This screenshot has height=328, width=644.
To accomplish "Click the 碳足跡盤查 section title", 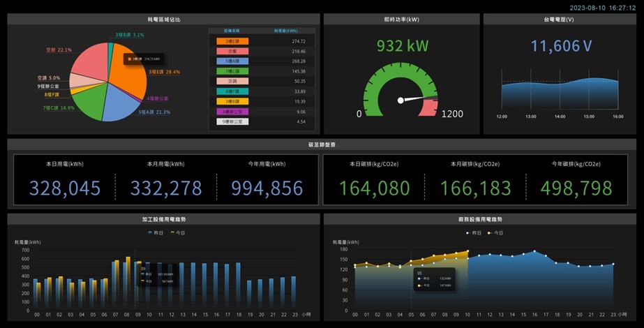I will (x=322, y=144).
